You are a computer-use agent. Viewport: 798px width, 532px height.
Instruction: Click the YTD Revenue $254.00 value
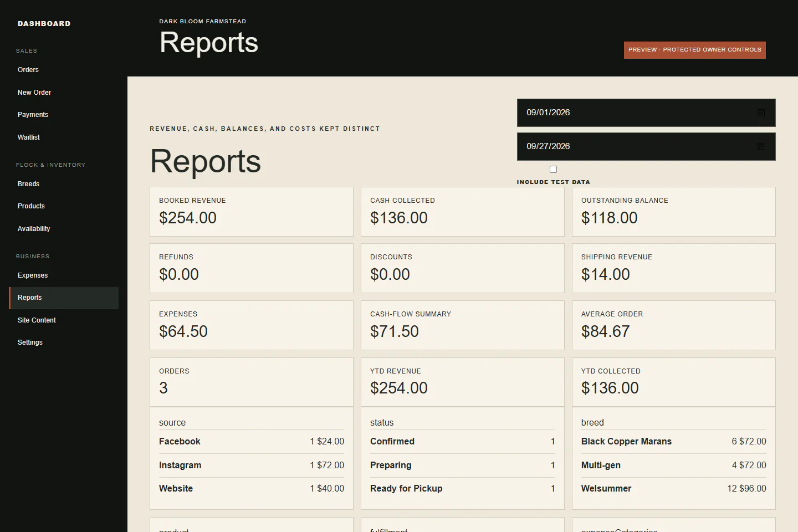(x=399, y=388)
